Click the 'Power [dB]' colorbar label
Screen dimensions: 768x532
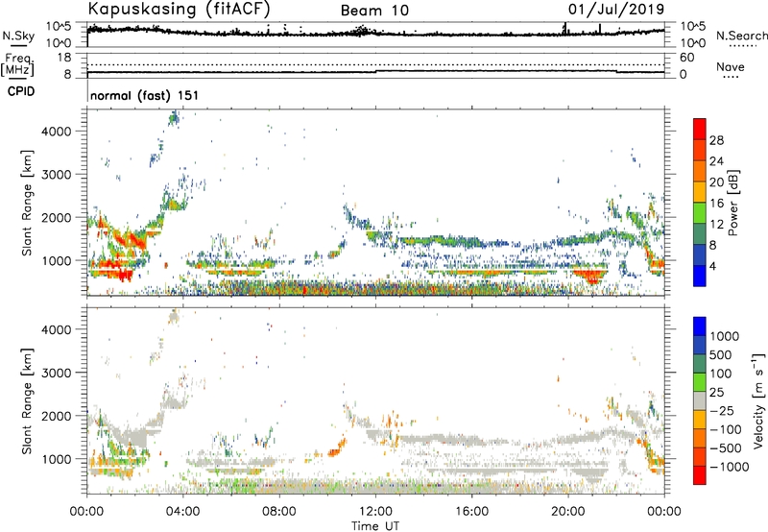[732, 203]
